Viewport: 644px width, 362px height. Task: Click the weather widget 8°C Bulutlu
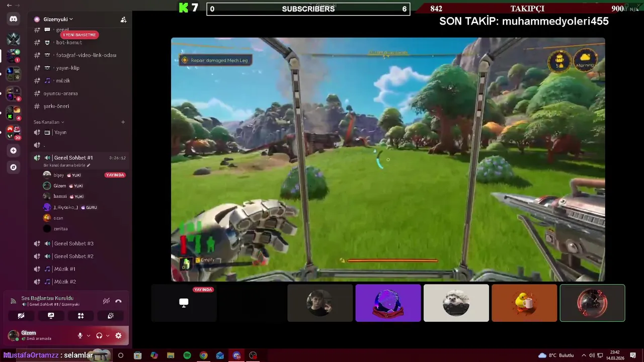pyautogui.click(x=556, y=355)
